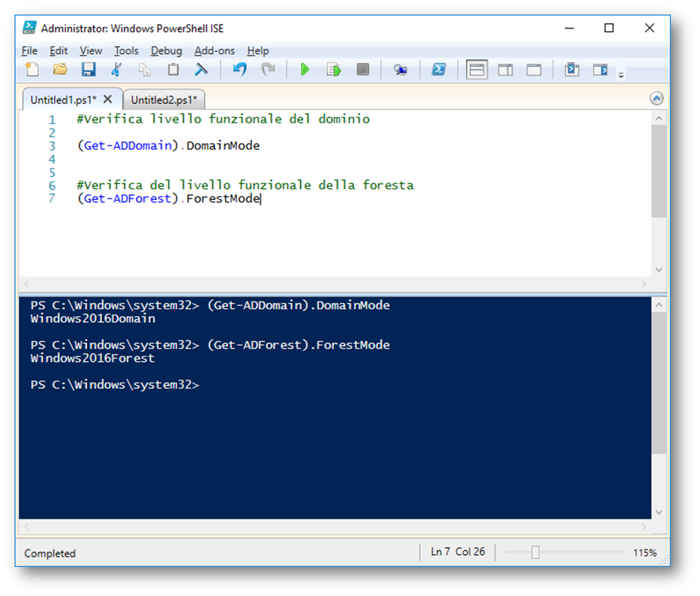Viewport: 700px width, 596px height.
Task: Open the New Remote PowerShell Tab icon
Action: pos(400,69)
